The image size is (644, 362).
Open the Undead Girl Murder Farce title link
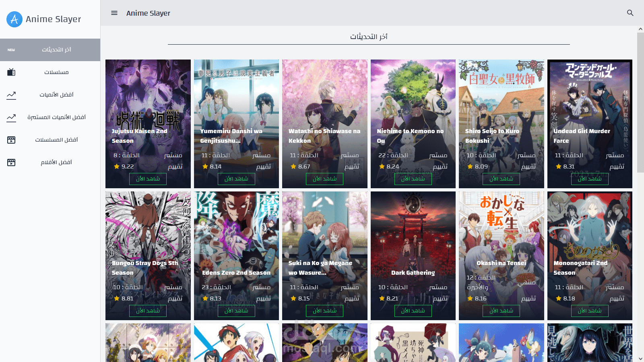(x=582, y=136)
